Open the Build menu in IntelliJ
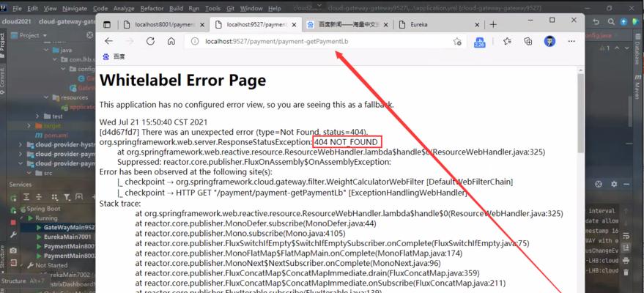The height and width of the screenshot is (293, 644). coord(176,8)
